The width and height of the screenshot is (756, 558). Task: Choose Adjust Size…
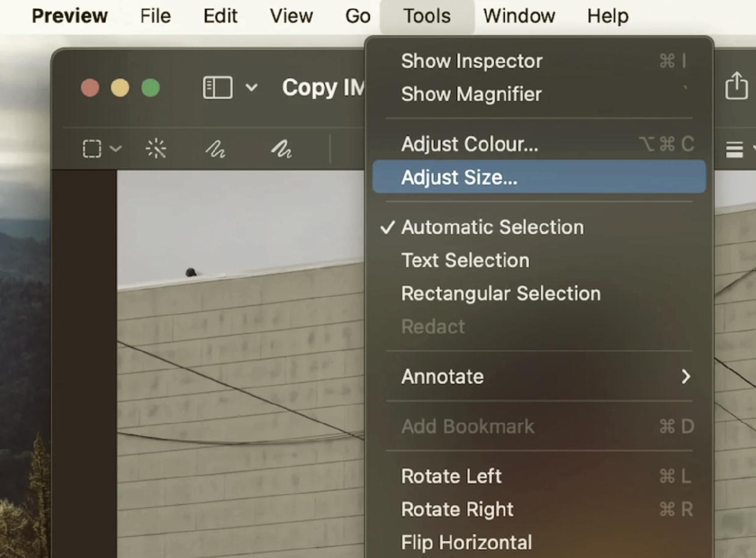458,177
